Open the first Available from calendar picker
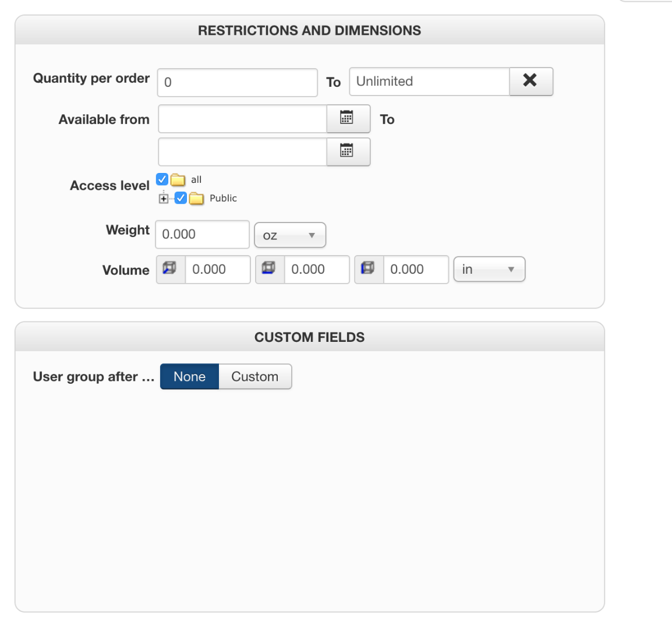The width and height of the screenshot is (672, 629). click(x=348, y=119)
